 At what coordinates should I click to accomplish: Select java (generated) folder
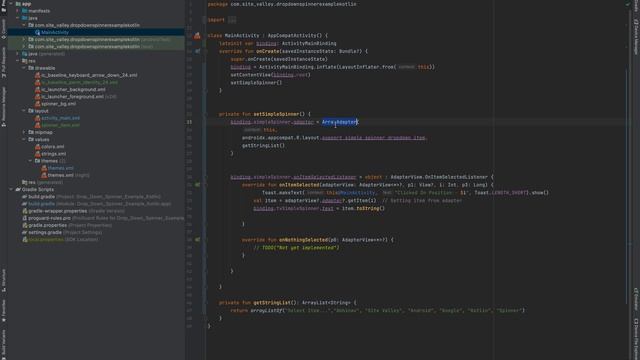[x=43, y=53]
